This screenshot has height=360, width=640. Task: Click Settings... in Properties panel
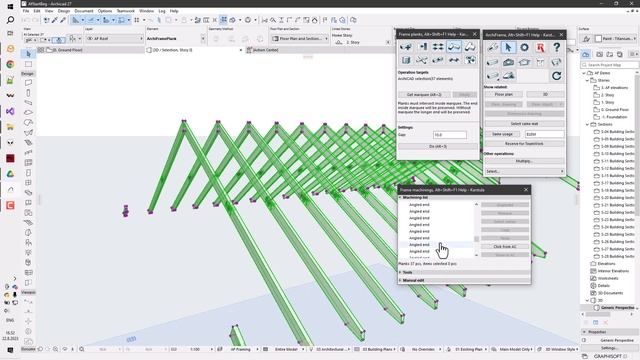tap(609, 348)
